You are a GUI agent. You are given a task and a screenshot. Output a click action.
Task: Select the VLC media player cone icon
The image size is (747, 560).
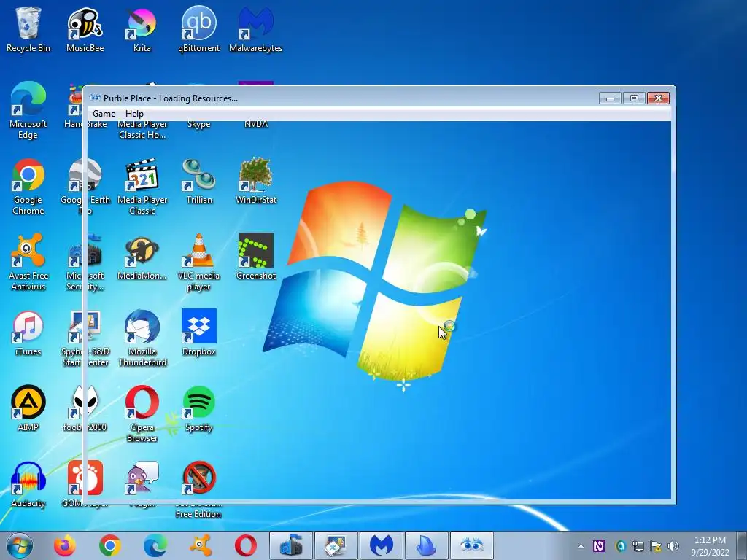[198, 251]
